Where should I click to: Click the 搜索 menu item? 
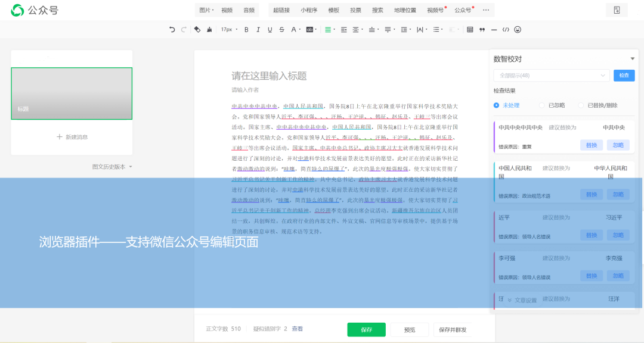377,10
